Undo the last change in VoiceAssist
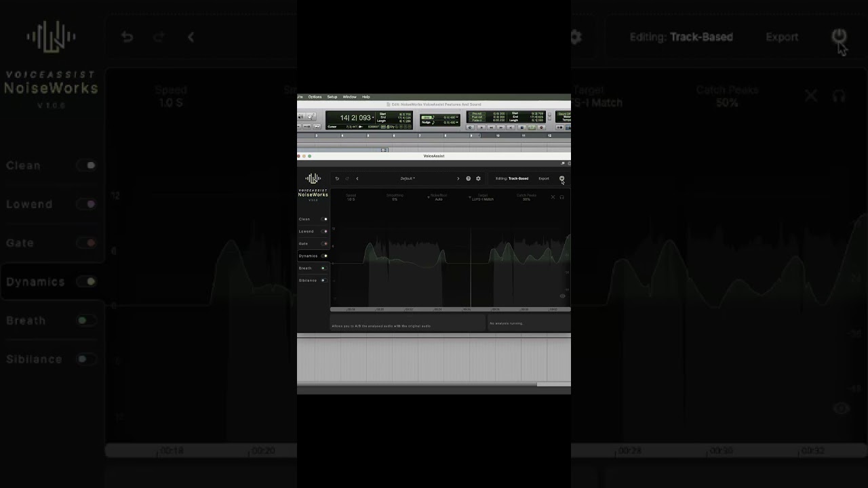Viewport: 868px width, 488px height. click(337, 179)
